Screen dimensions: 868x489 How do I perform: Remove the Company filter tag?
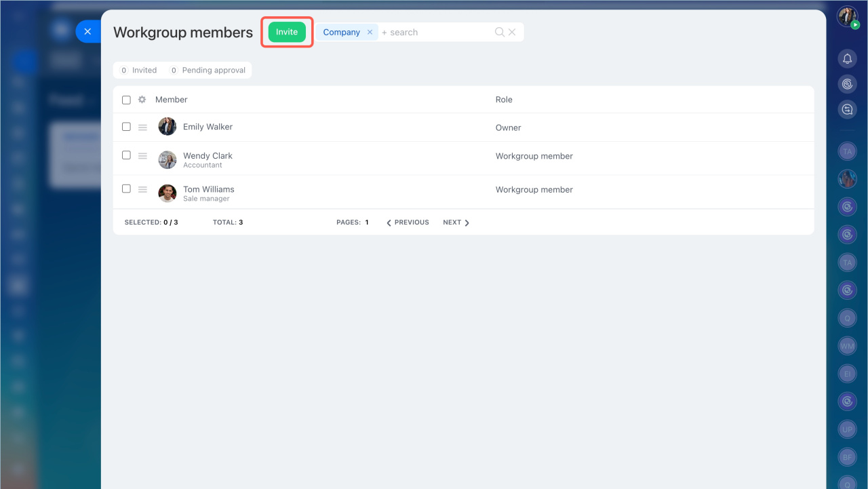(x=370, y=32)
